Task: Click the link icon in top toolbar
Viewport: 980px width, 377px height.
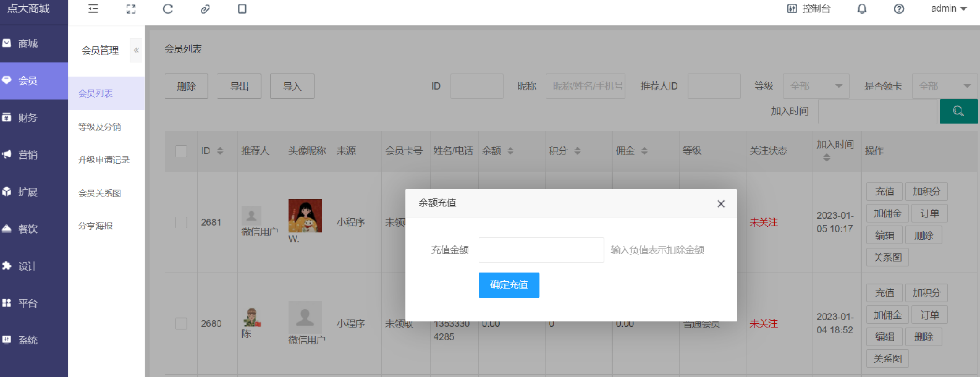Action: [x=205, y=9]
